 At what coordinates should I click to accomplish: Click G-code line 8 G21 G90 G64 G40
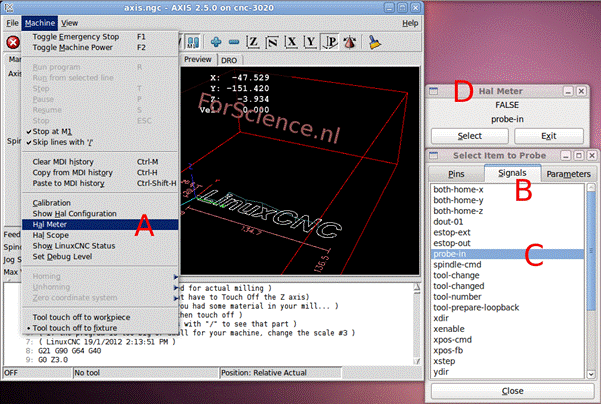[69, 351]
